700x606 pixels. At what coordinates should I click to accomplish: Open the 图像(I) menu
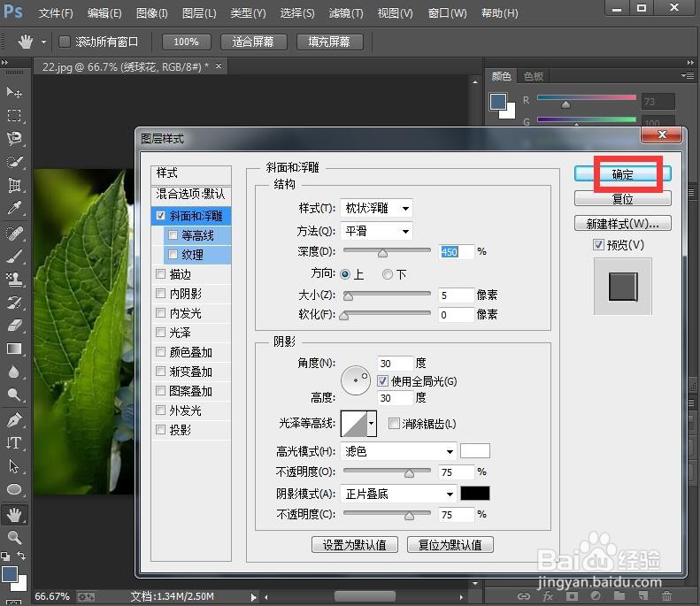coord(152,13)
